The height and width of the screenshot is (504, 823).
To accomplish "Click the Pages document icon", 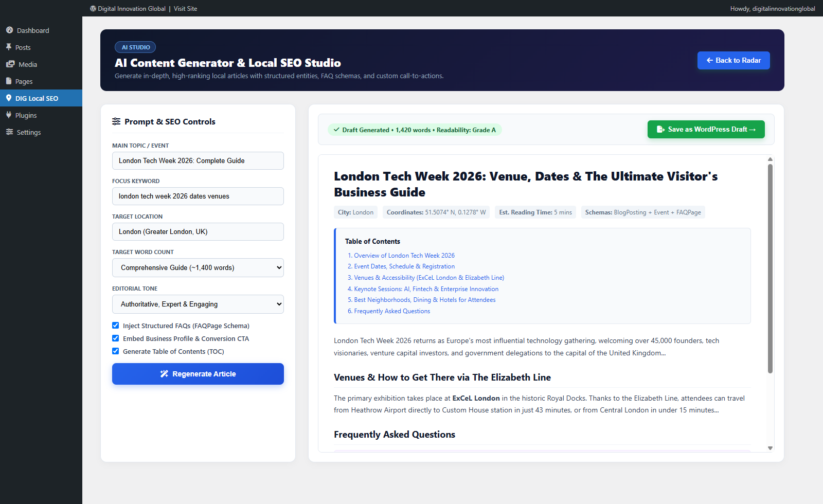I will coord(9,81).
